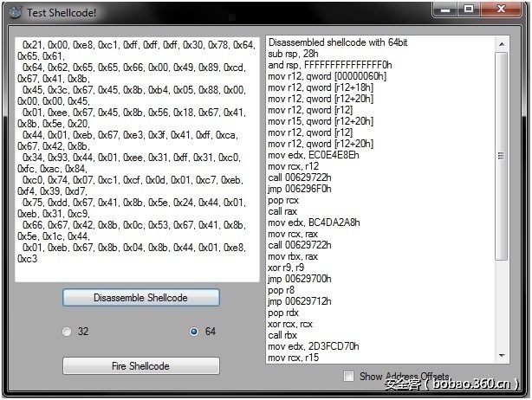Click the 'xor r9, r9' instruction line
The image size is (532, 400).
tap(286, 268)
